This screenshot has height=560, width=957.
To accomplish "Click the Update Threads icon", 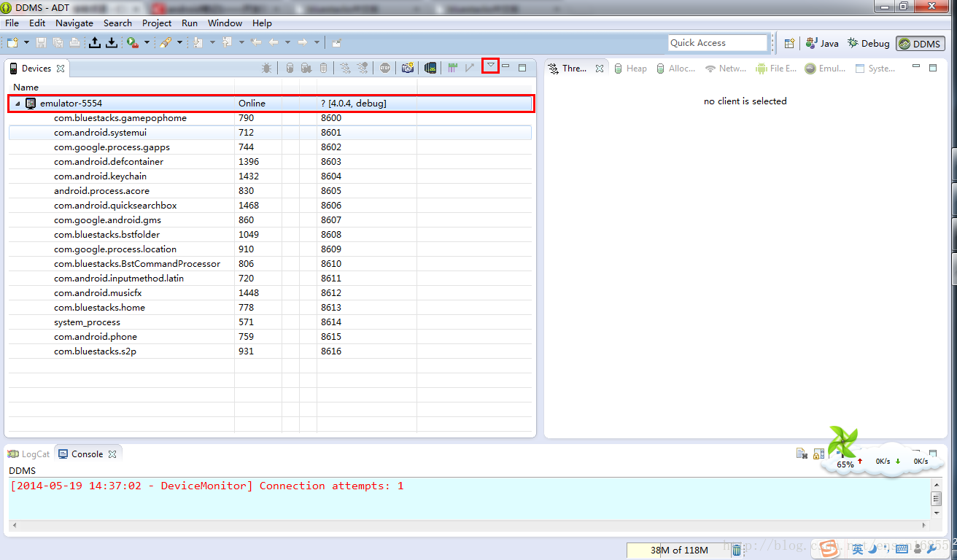I will (x=345, y=68).
